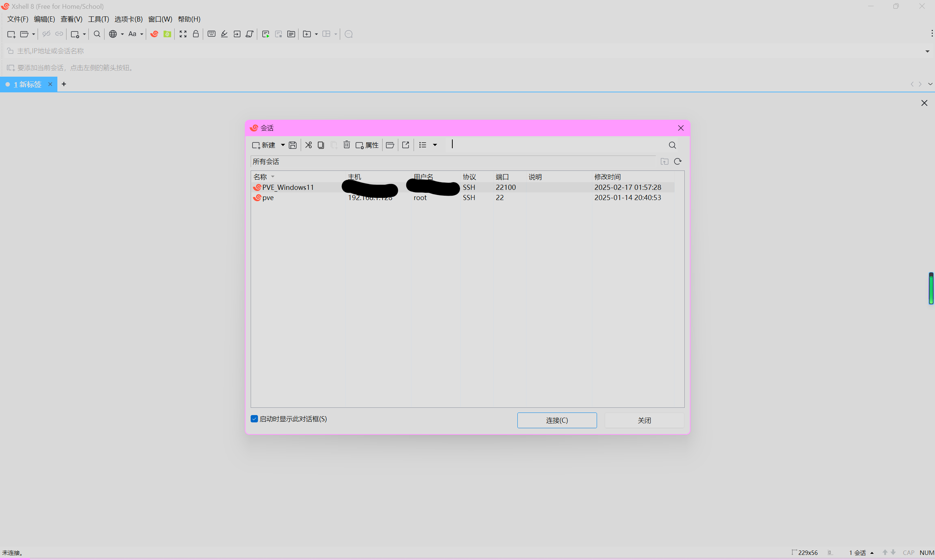Click the cut (scissors) icon in session dialog
Image resolution: width=935 pixels, height=560 pixels.
pos(308,145)
